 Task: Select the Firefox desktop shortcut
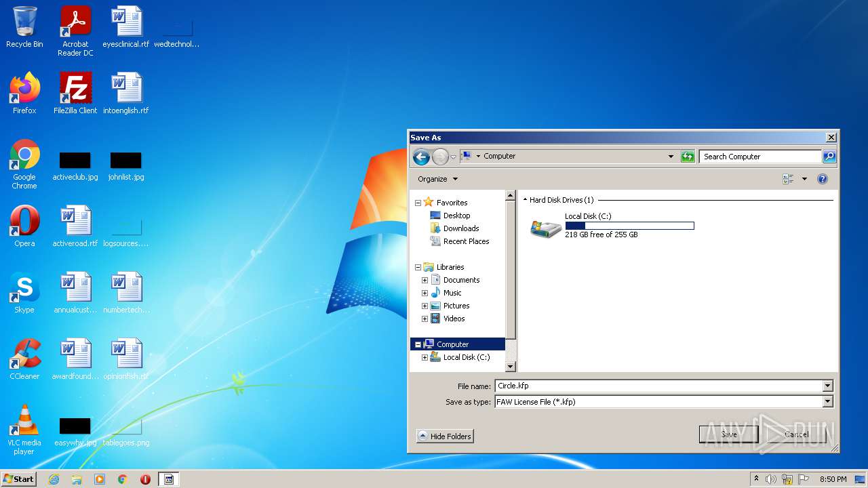click(x=24, y=94)
